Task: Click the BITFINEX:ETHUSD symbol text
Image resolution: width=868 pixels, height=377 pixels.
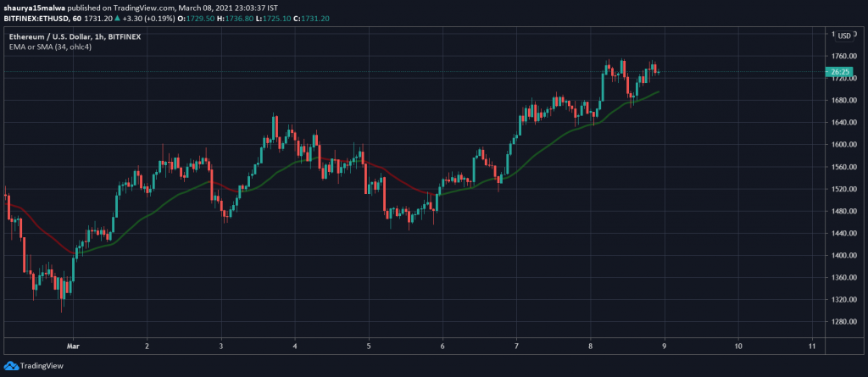Action: 35,18
